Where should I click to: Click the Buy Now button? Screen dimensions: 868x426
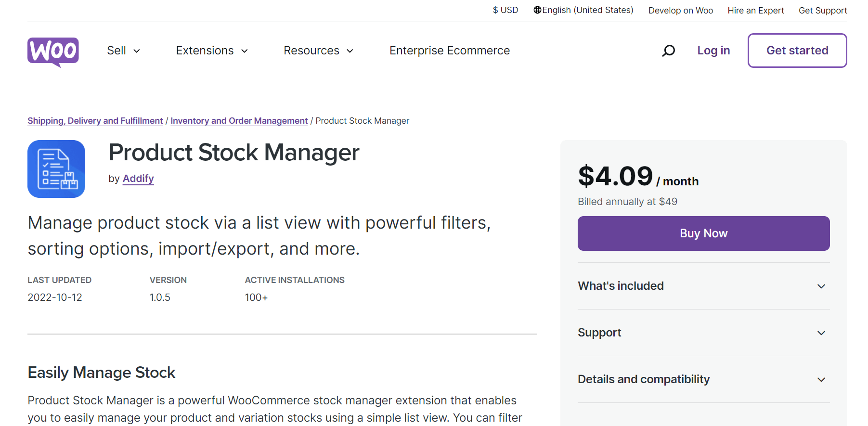pos(703,233)
